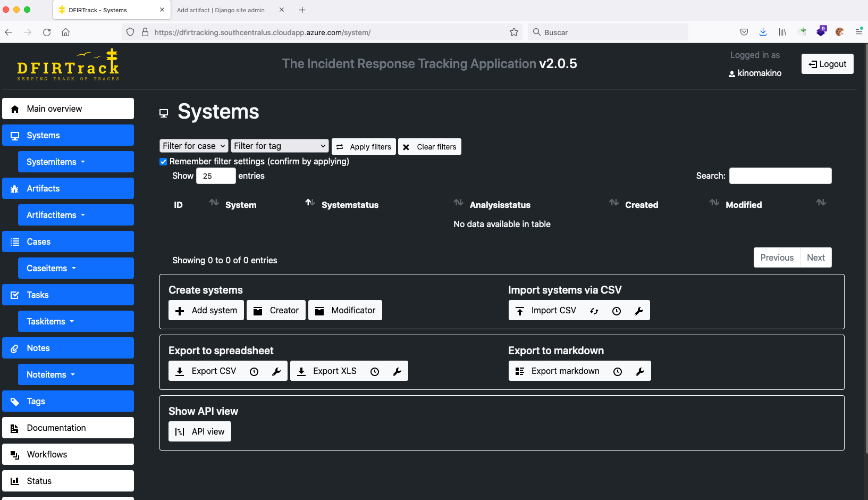The height and width of the screenshot is (500, 868).
Task: Click the clock icon next to Export CSV
Action: pos(254,372)
